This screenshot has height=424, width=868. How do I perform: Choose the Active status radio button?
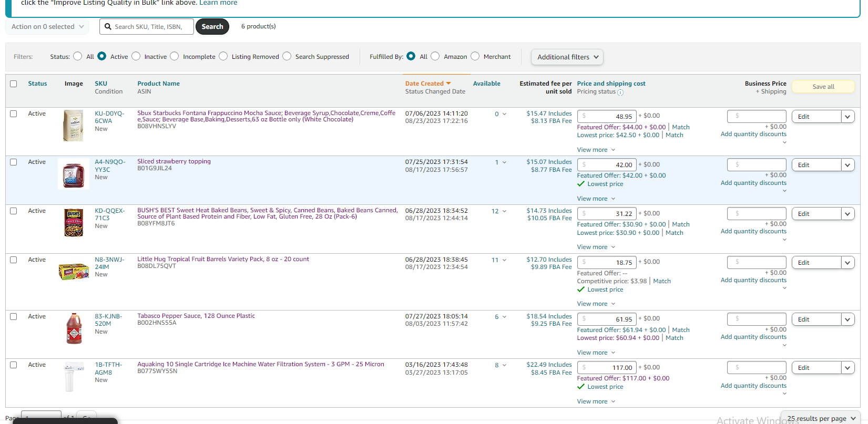tap(102, 56)
